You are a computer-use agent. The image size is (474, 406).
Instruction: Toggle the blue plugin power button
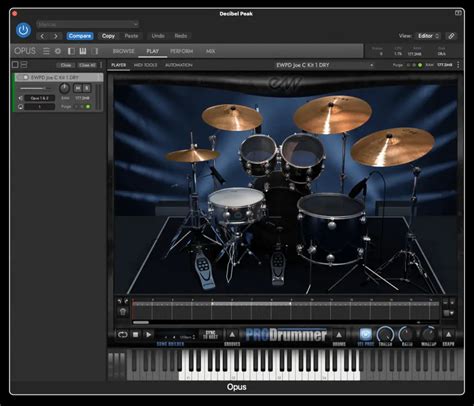tap(23, 30)
